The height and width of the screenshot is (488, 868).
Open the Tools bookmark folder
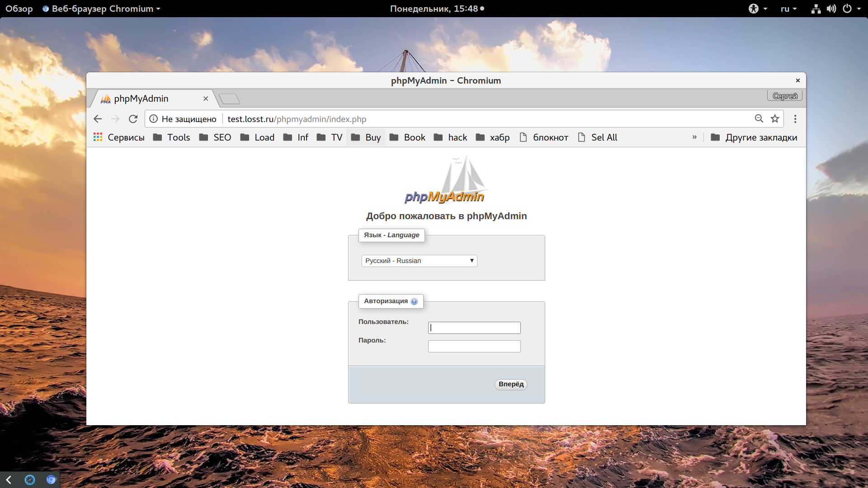tap(172, 137)
